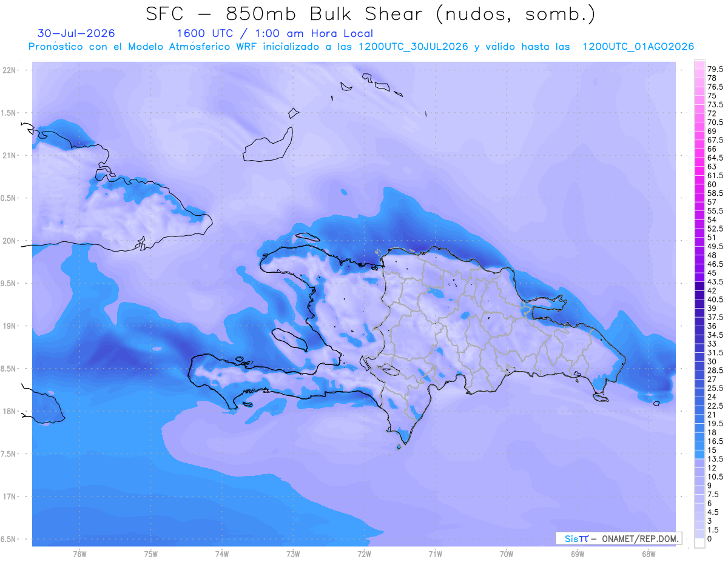This screenshot has height=562, width=728.
Task: Click the 6.5N latitude label
Action: (8, 539)
